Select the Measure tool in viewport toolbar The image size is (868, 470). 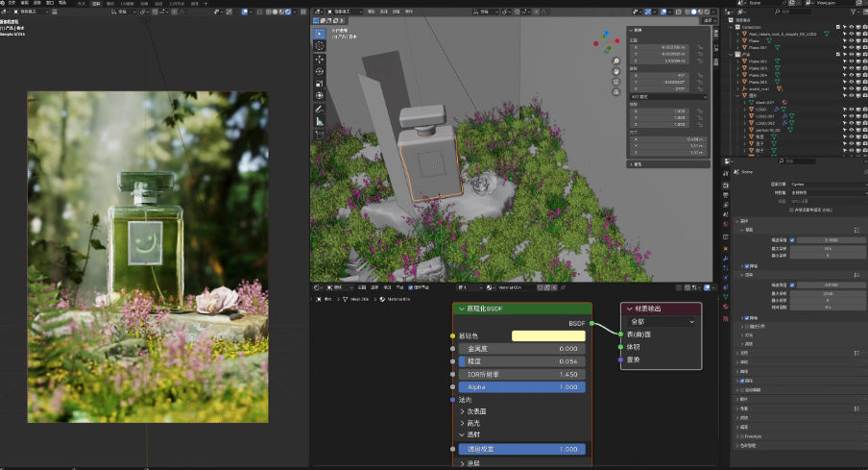[x=320, y=122]
